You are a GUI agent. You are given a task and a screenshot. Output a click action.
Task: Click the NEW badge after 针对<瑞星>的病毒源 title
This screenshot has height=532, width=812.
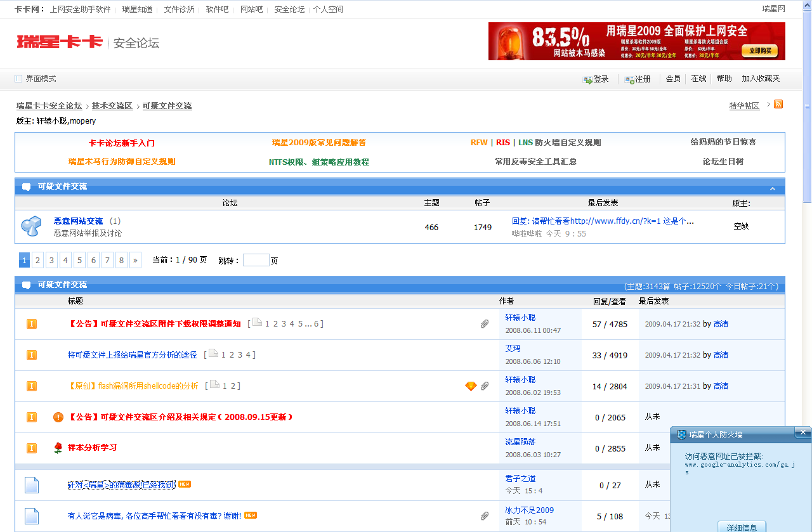click(185, 484)
